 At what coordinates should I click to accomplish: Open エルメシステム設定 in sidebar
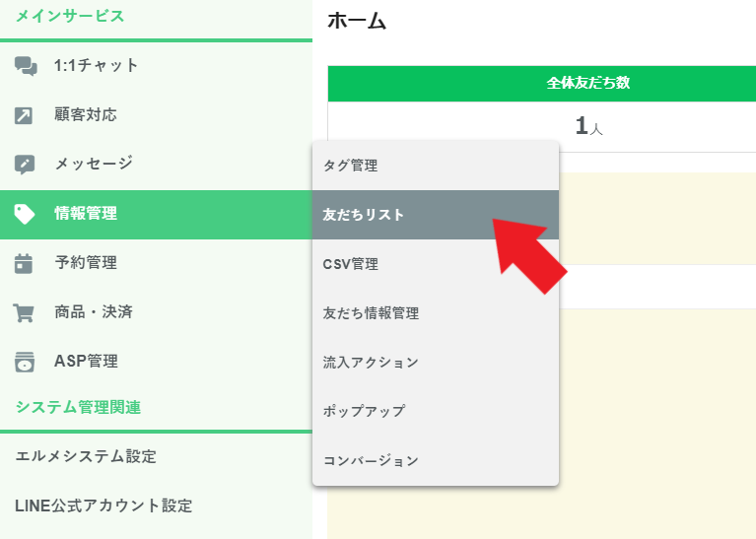[x=86, y=456]
